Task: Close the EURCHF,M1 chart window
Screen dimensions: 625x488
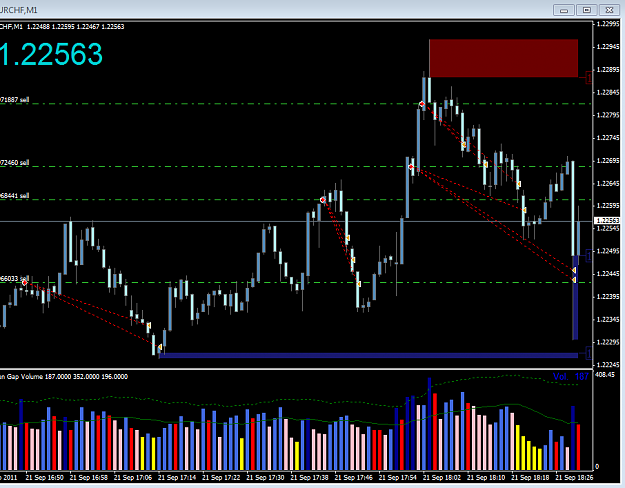Action: [609, 10]
